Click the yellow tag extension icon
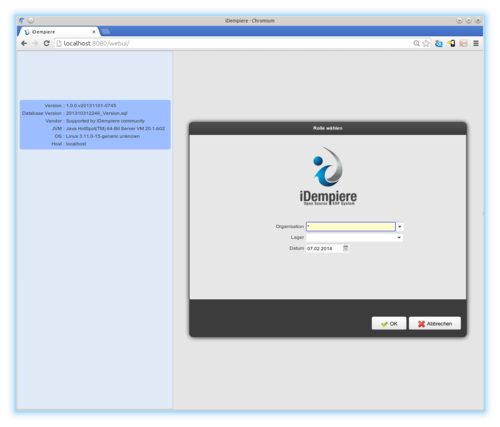500x427 pixels. point(451,43)
